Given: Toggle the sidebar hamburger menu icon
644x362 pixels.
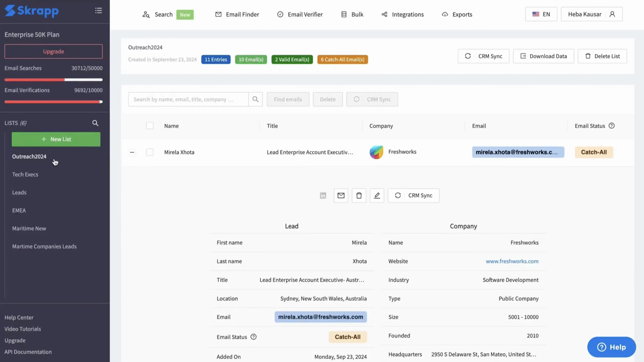Looking at the screenshot, I should 98,10.
